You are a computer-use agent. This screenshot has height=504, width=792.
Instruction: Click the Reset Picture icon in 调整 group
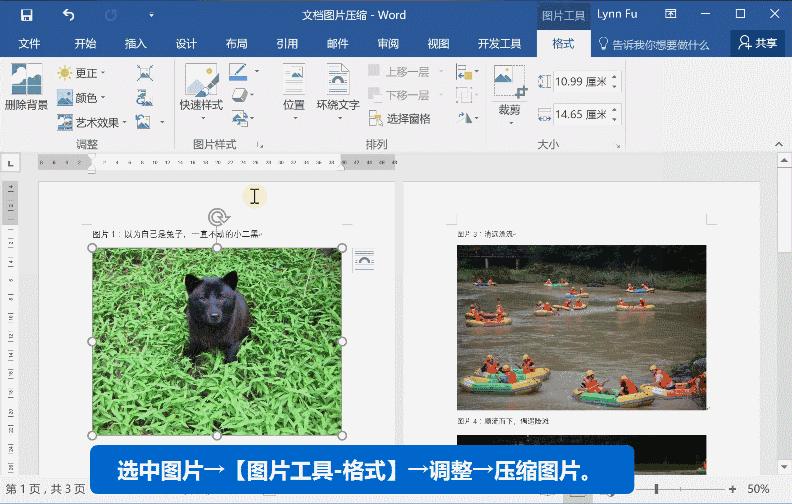pyautogui.click(x=144, y=122)
